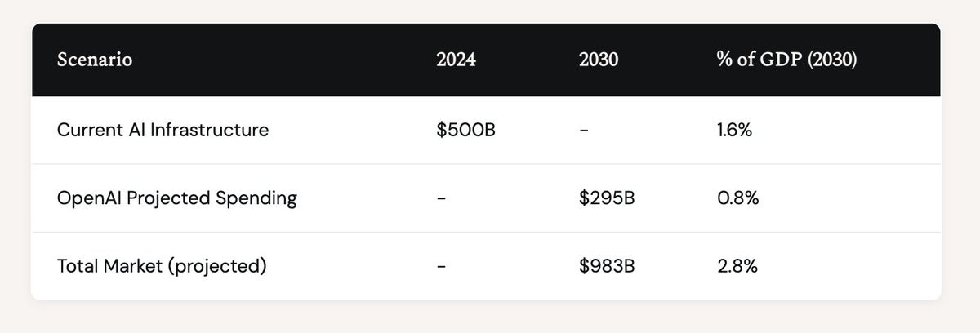The height and width of the screenshot is (333, 980).
Task: Click the dash in Total Market's 2024 cell
Action: 442,267
